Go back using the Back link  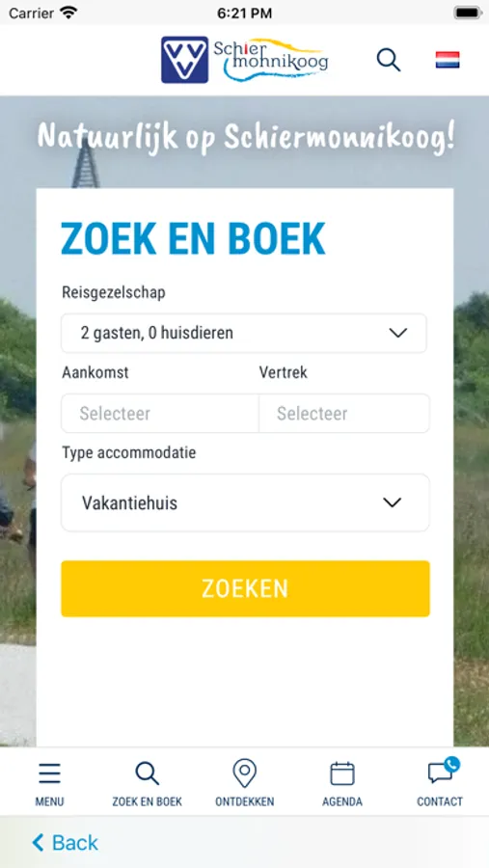65,843
